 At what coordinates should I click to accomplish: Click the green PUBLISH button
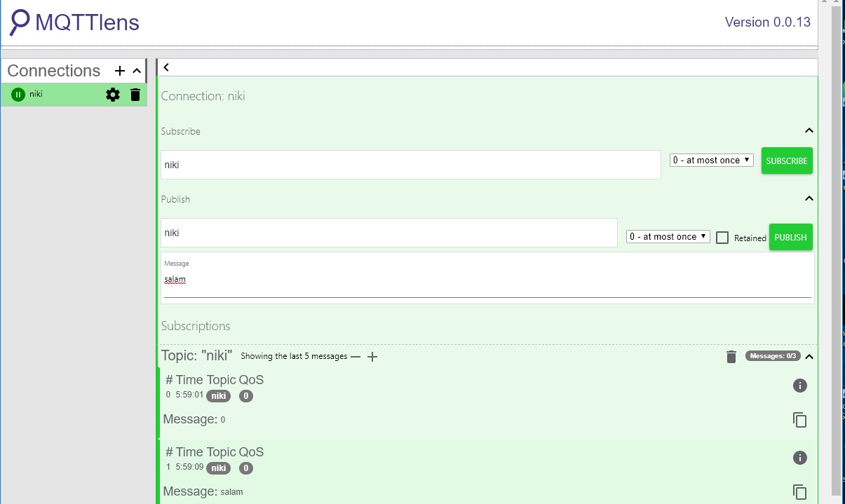point(790,237)
